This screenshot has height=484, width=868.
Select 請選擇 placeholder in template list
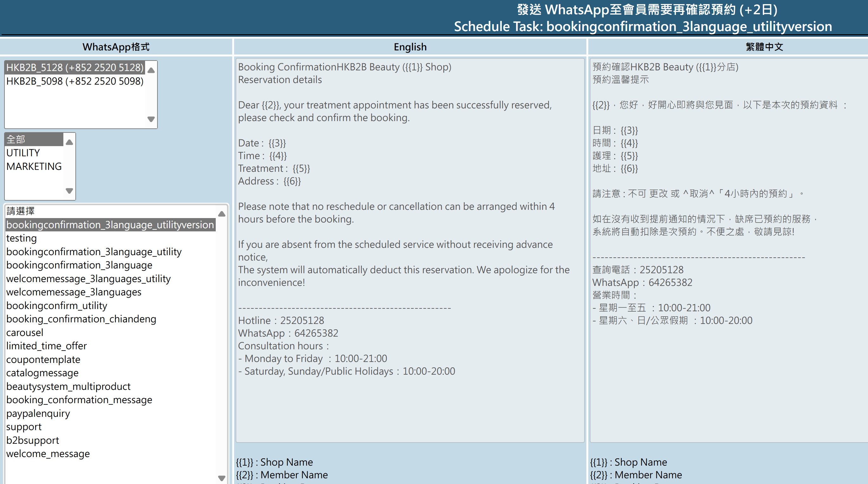(111, 211)
